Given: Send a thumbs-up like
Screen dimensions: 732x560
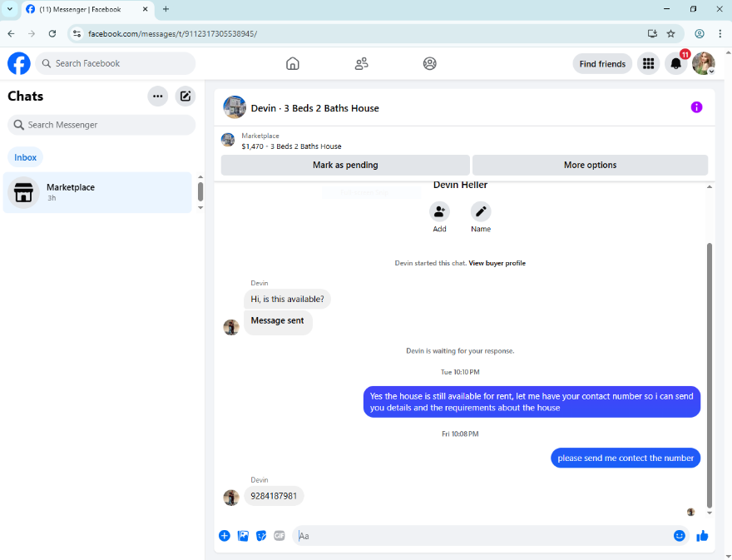Looking at the screenshot, I should [702, 536].
